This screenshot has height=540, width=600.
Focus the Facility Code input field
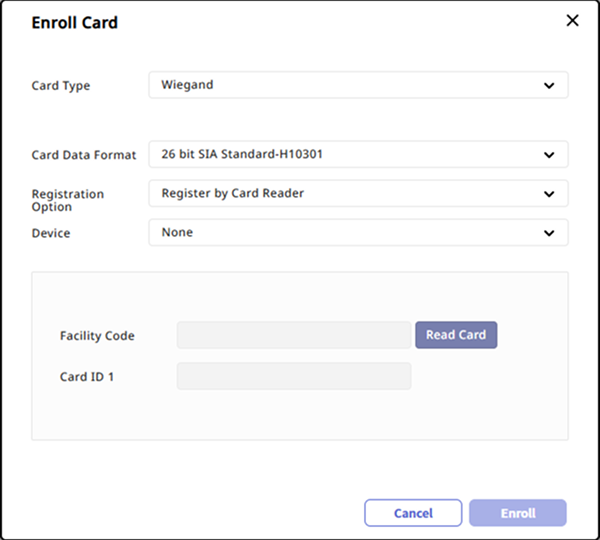294,335
